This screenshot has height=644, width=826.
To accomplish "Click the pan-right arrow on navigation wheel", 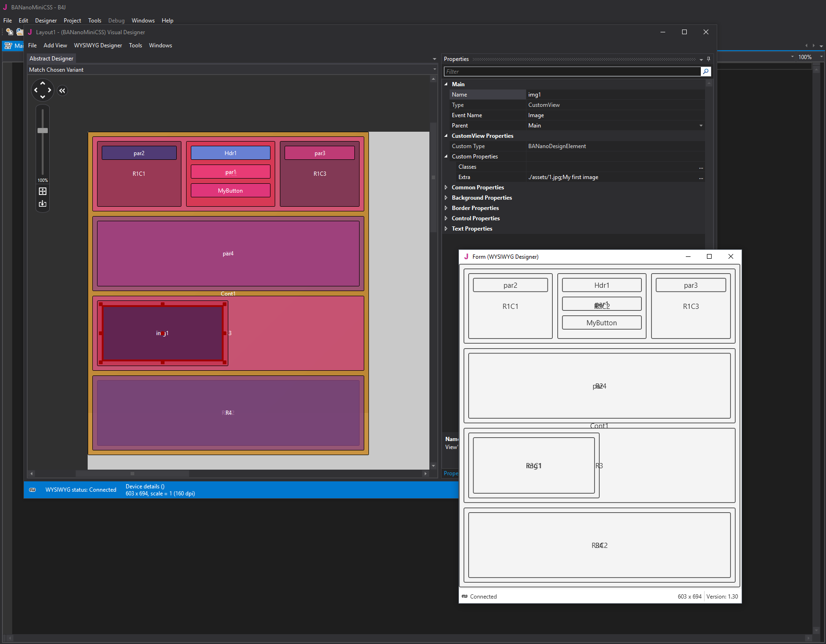I will click(50, 90).
